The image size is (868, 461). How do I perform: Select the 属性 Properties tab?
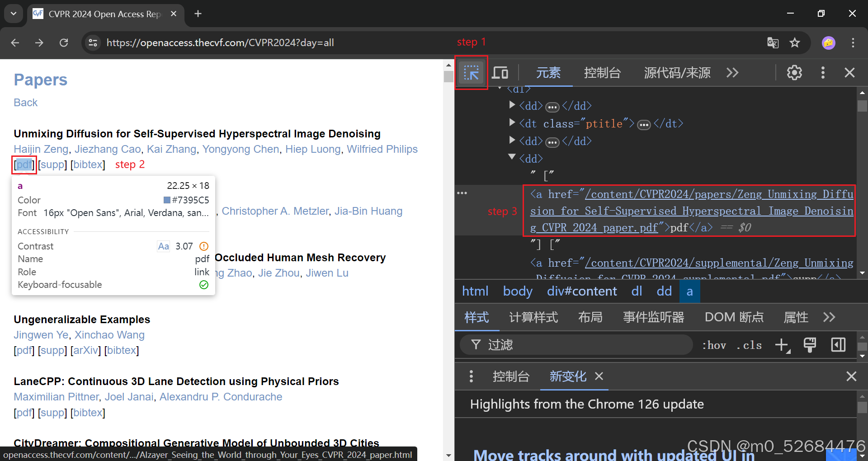click(796, 317)
